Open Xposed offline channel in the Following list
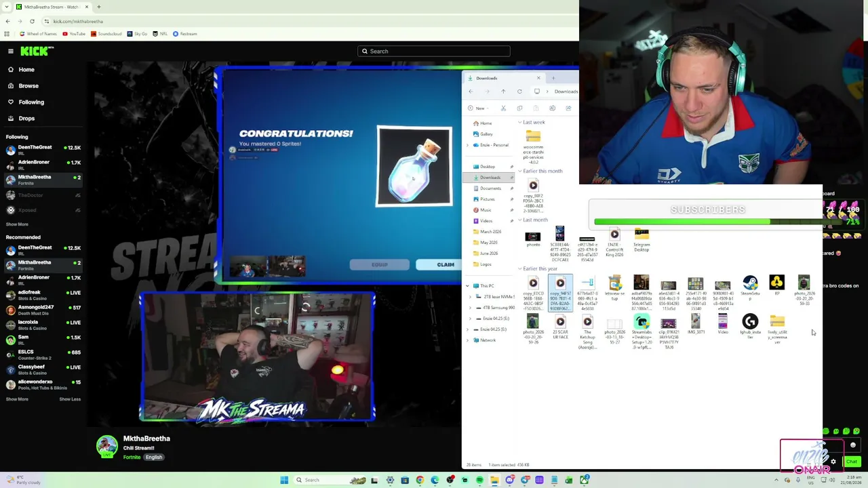 42,210
